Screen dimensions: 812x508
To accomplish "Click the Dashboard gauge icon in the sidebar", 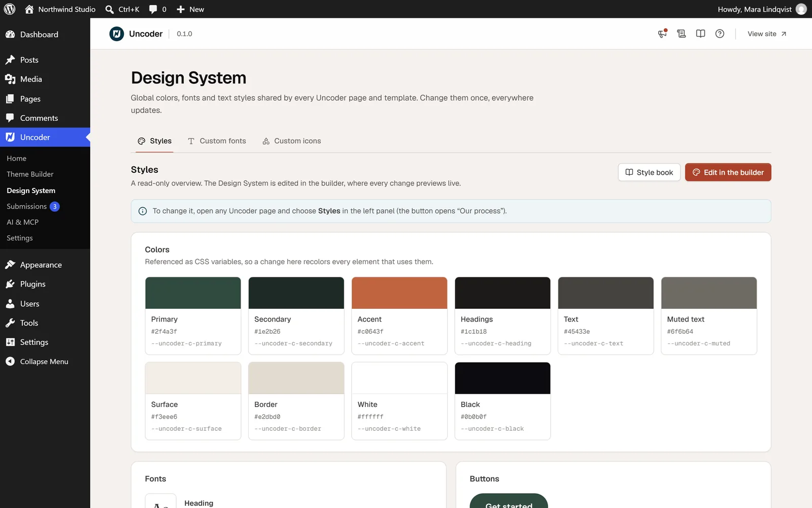I will 10,35.
